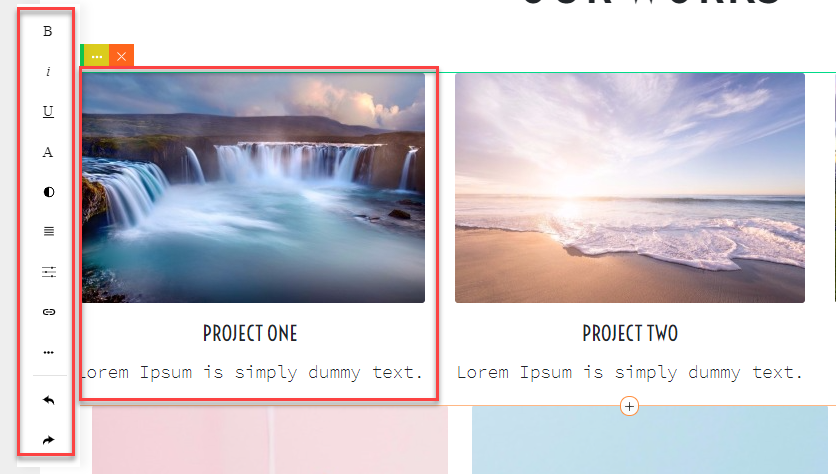836x474 pixels.
Task: Open yellow block options ellipsis button
Action: point(97,56)
